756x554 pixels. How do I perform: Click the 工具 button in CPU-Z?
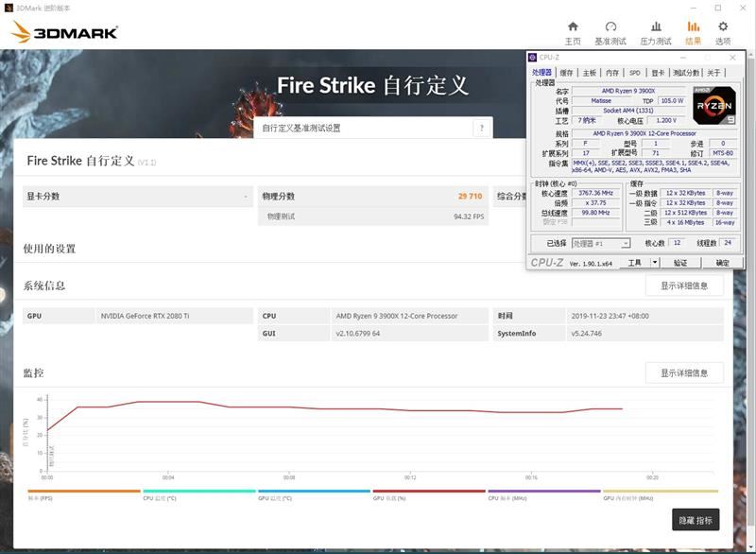634,262
